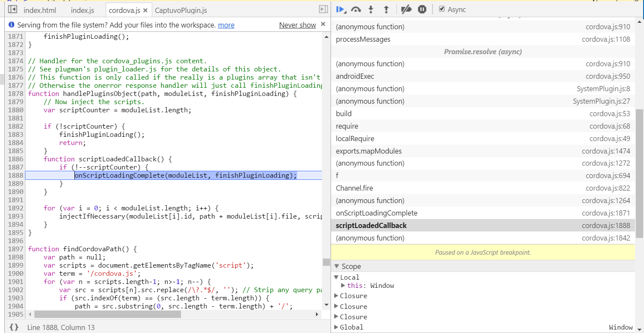Click the vertical scrollbar thumb of code editor

click(x=326, y=262)
